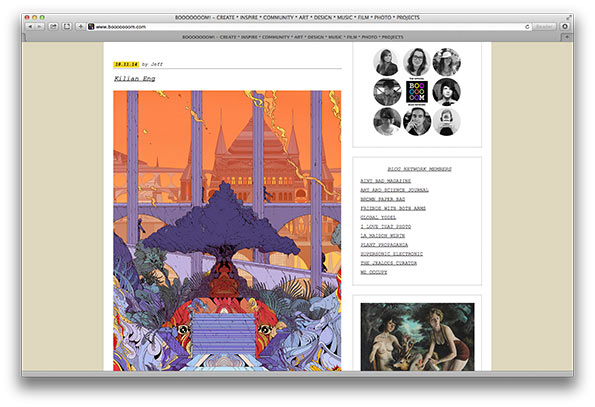Open the Plant Propaganda link

point(384,245)
